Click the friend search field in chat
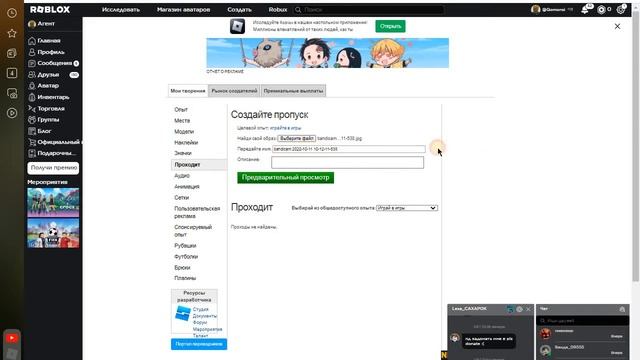This screenshot has height=360, width=640. (x=582, y=321)
